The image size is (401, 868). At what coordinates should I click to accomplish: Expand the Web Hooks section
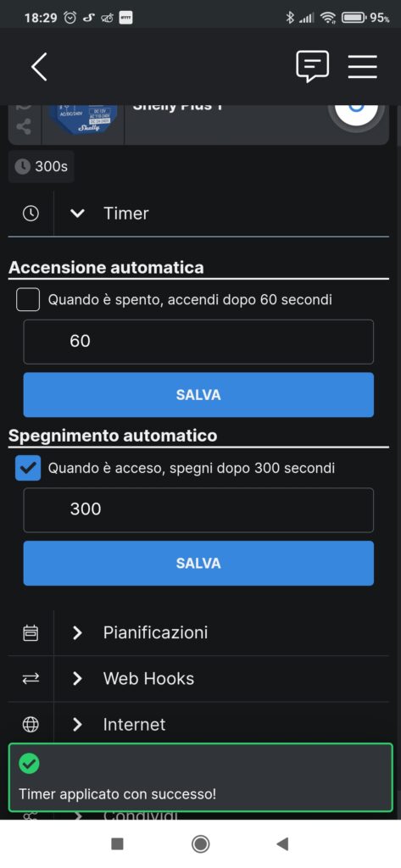click(198, 679)
